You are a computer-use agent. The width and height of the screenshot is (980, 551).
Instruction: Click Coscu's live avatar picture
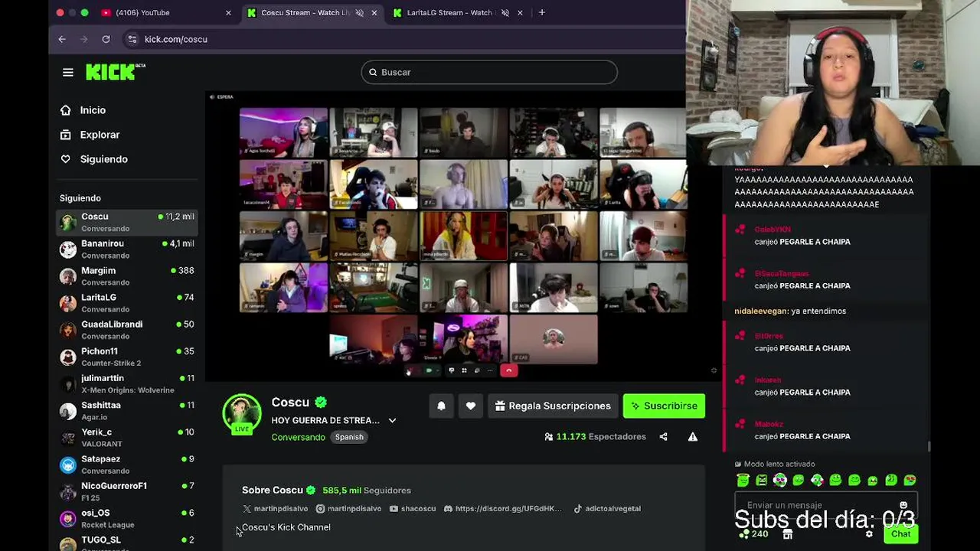point(242,414)
